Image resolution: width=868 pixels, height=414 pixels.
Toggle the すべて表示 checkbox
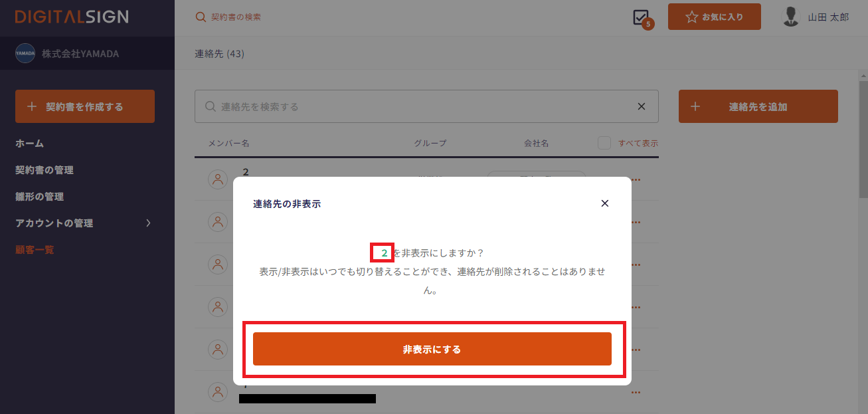pyautogui.click(x=604, y=143)
